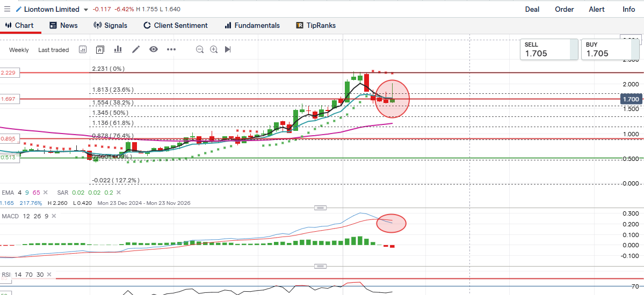
Task: Zoom out the chart with minus magnifier
Action: [x=200, y=49]
